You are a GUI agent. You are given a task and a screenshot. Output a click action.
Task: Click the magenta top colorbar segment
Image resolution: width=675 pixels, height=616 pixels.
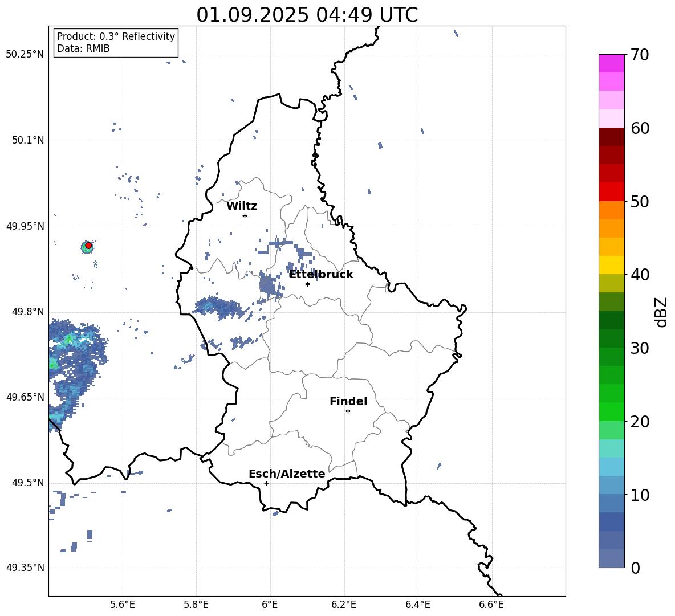tap(611, 64)
